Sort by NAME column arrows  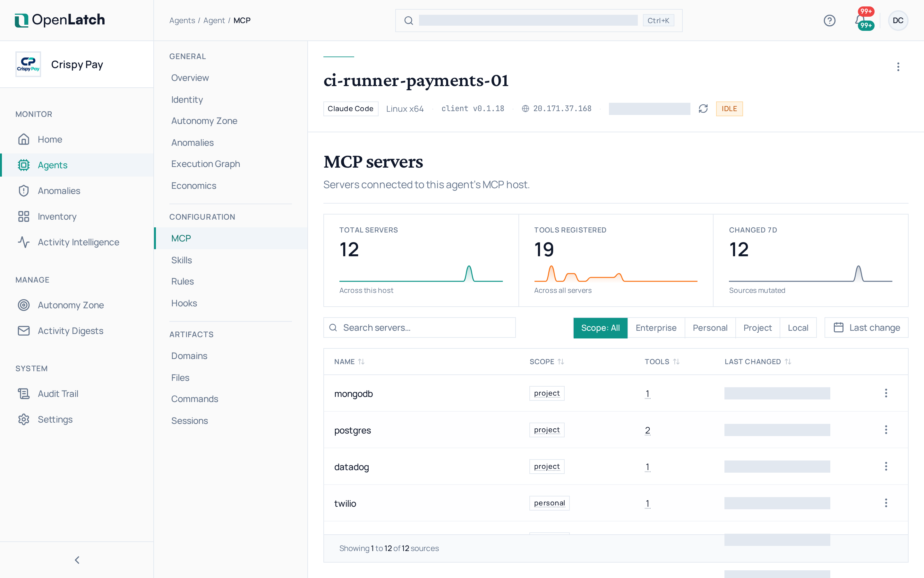coord(361,362)
